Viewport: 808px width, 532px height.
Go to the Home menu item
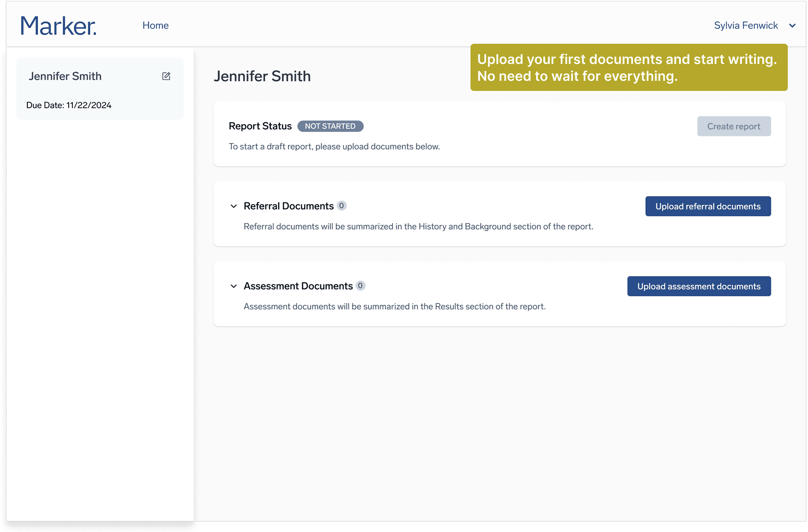point(155,25)
